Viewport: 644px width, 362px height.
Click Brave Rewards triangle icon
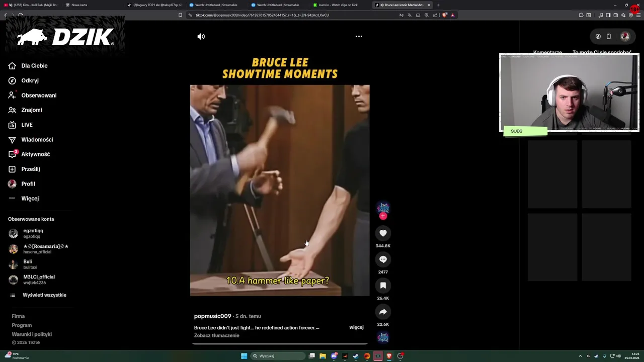(452, 15)
